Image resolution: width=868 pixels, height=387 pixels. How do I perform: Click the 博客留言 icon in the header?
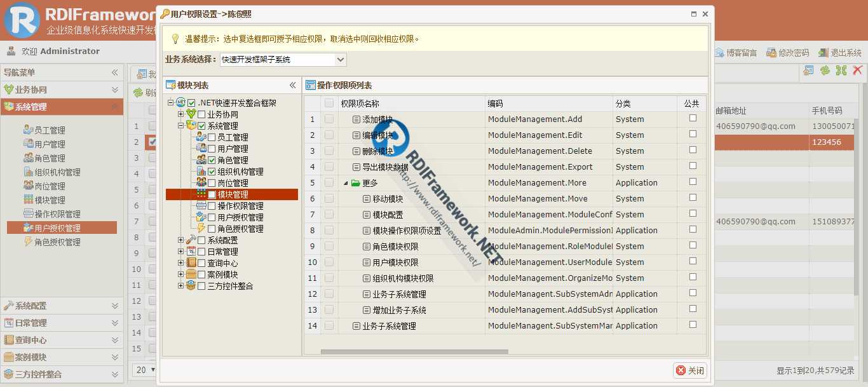click(x=719, y=53)
